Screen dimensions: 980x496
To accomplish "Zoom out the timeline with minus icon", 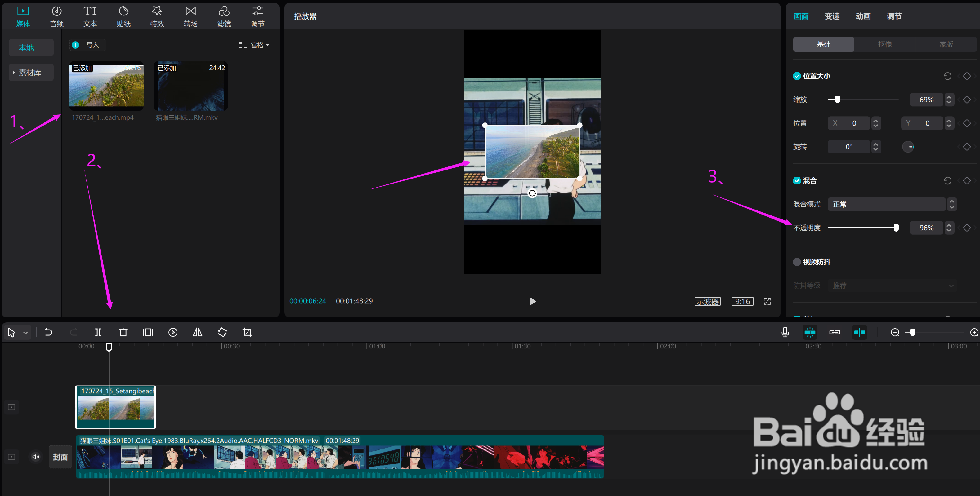I will click(x=895, y=333).
